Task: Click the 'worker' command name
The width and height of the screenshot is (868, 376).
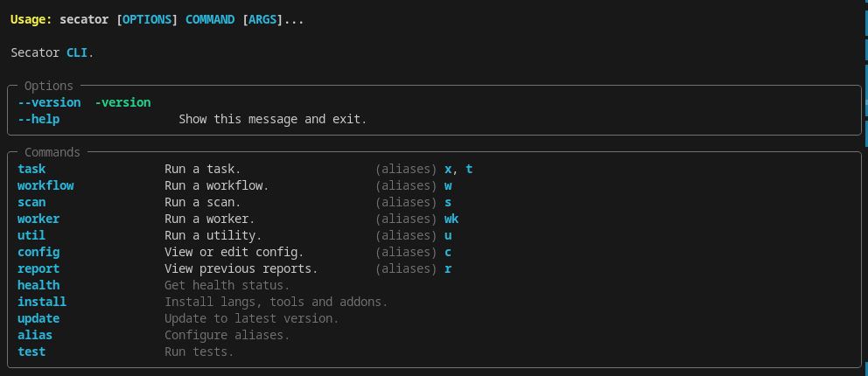Action: coord(38,219)
